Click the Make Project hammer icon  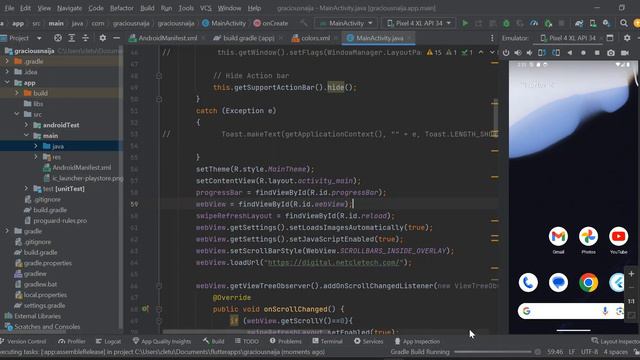pos(304,23)
